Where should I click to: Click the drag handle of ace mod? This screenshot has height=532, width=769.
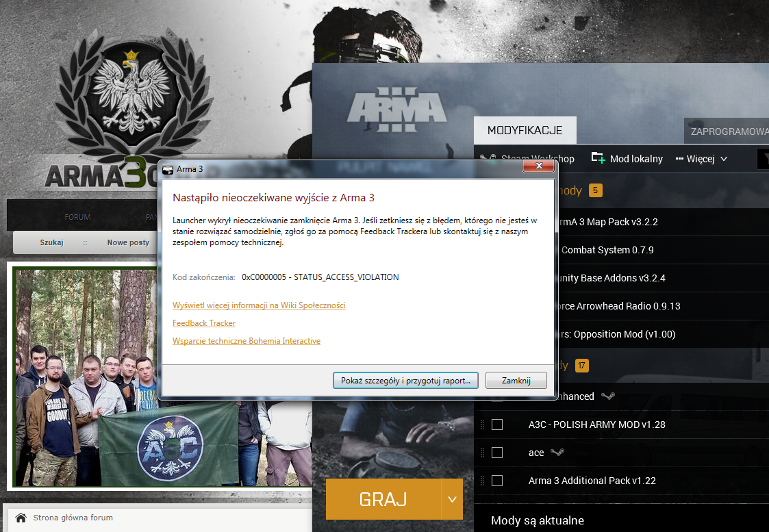tap(483, 453)
